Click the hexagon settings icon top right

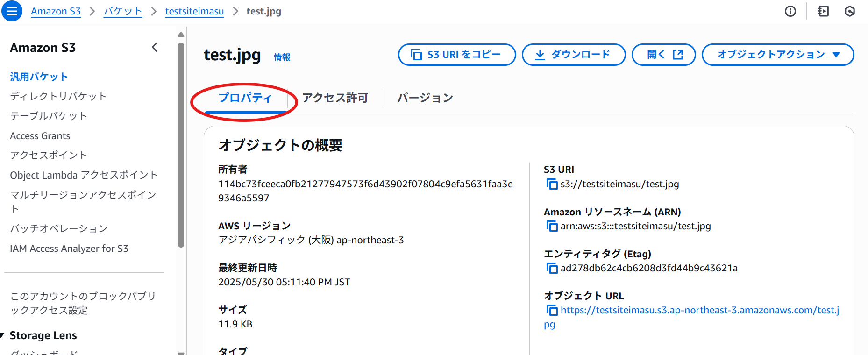(850, 11)
